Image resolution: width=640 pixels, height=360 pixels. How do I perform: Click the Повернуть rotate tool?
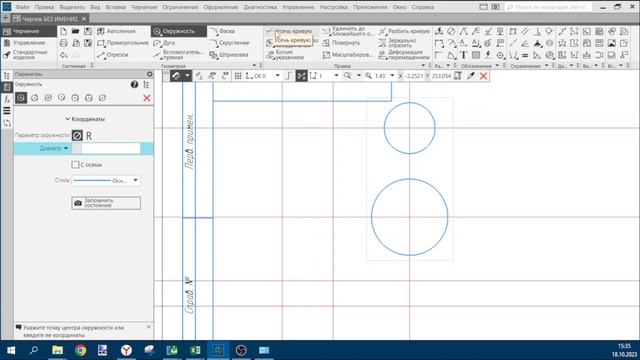coord(342,43)
